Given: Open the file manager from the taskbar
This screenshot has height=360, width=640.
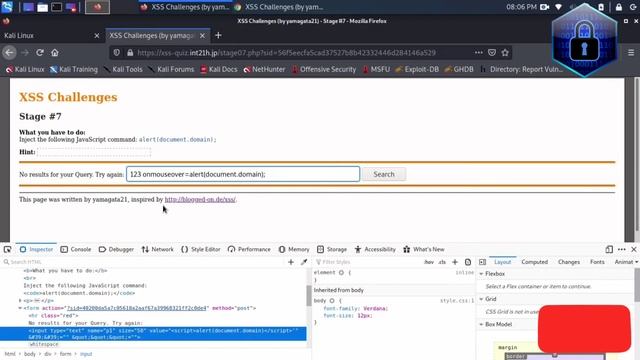Looking at the screenshot, I should (x=42, y=7).
